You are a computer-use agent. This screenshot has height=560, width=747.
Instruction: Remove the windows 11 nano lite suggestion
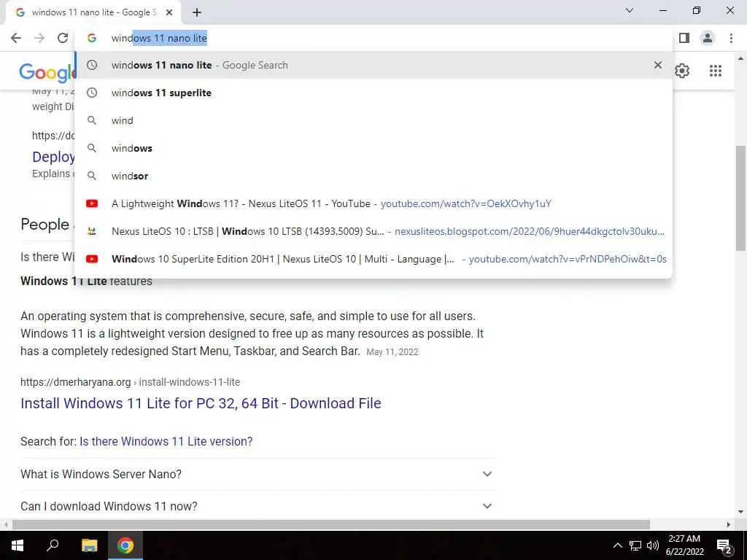point(658,65)
